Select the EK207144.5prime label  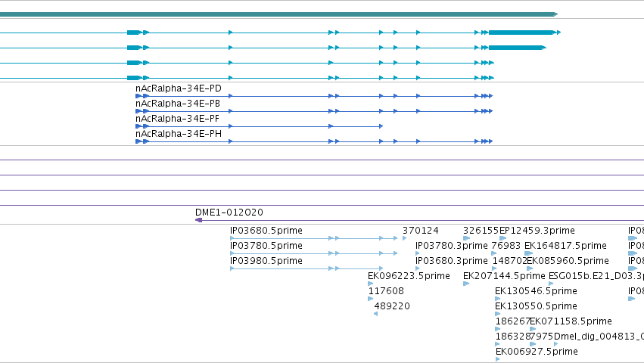pos(504,276)
